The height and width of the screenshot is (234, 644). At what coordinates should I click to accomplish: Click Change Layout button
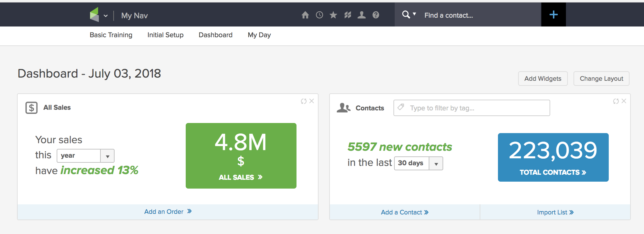(x=602, y=79)
